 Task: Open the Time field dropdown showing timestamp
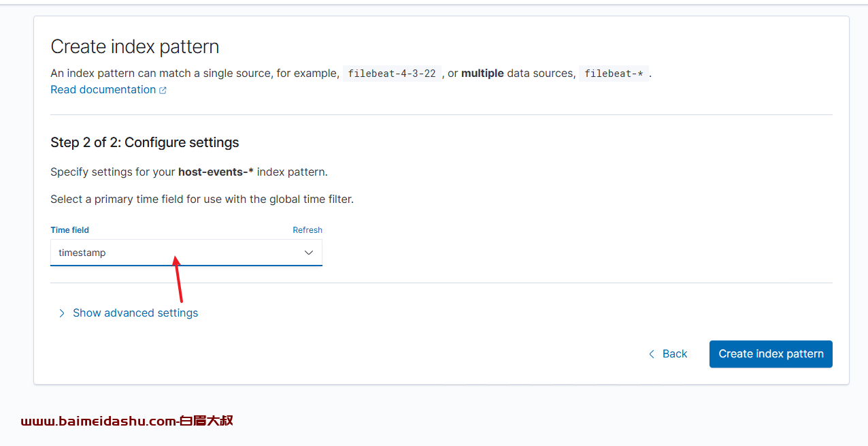coord(186,253)
